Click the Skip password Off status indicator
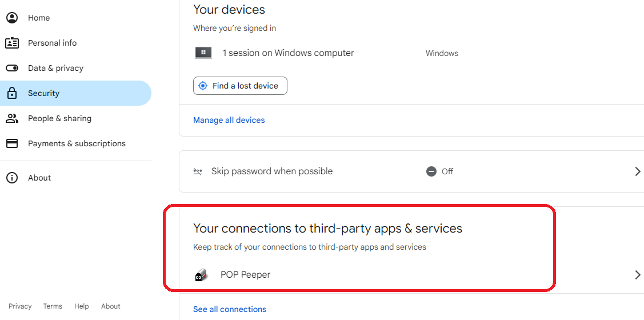The image size is (644, 320). 440,171
